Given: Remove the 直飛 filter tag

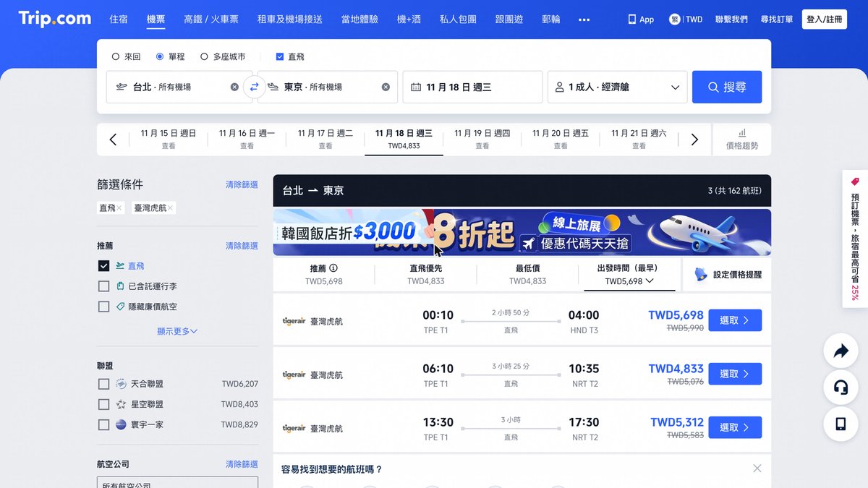Looking at the screenshot, I should [x=119, y=208].
